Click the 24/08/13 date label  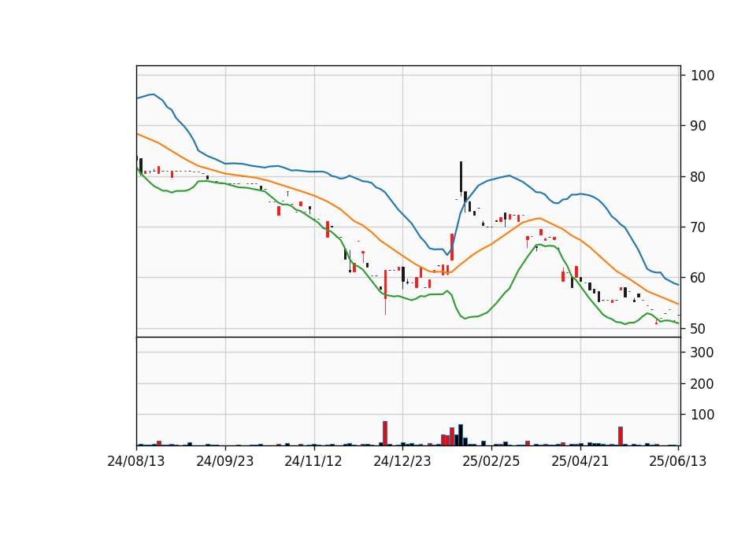pyautogui.click(x=136, y=461)
